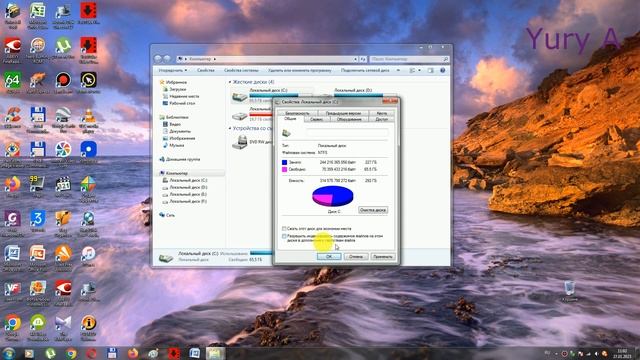640x360 pixels.
Task: Switch to the Оборудование tab
Action: click(x=349, y=120)
